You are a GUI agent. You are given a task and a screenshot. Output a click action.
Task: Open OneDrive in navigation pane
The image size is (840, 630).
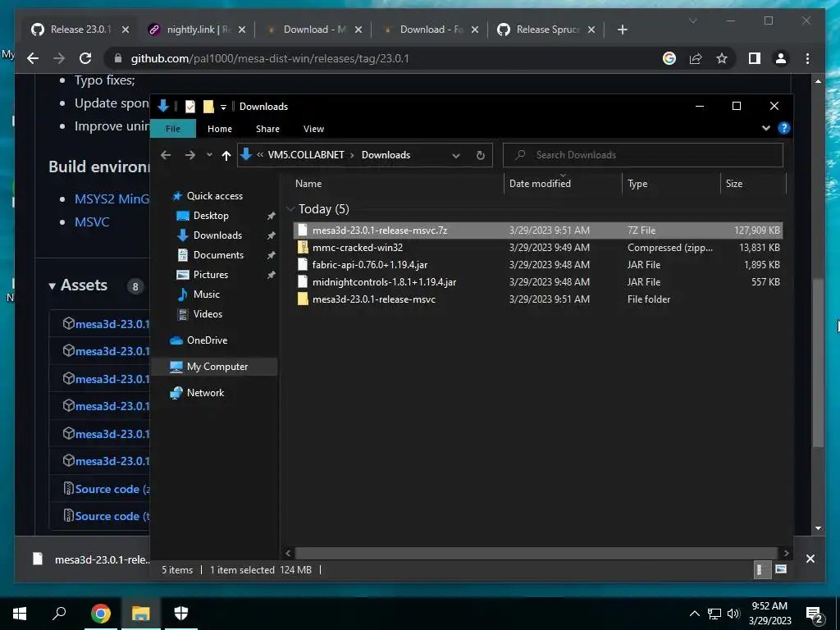[207, 340]
